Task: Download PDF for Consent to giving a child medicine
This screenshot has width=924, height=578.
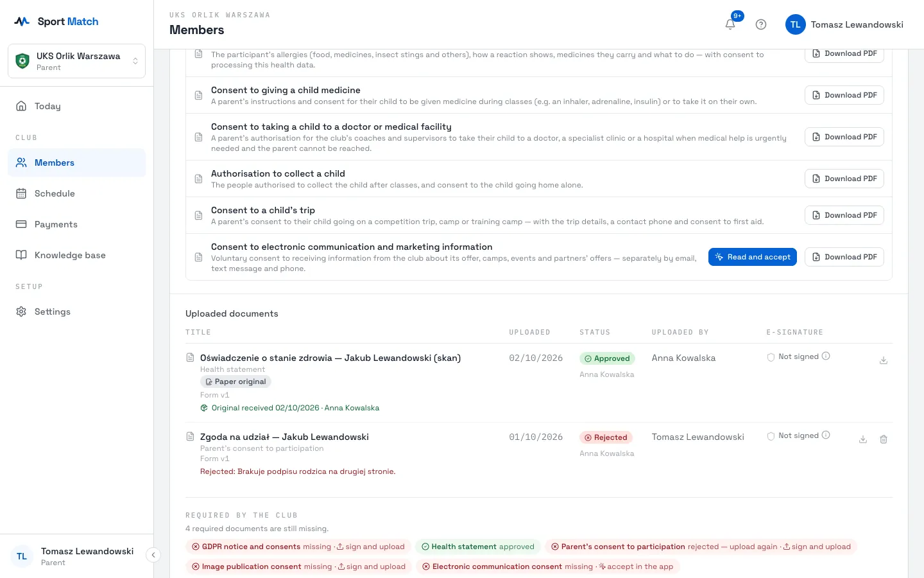Action: pyautogui.click(x=844, y=95)
